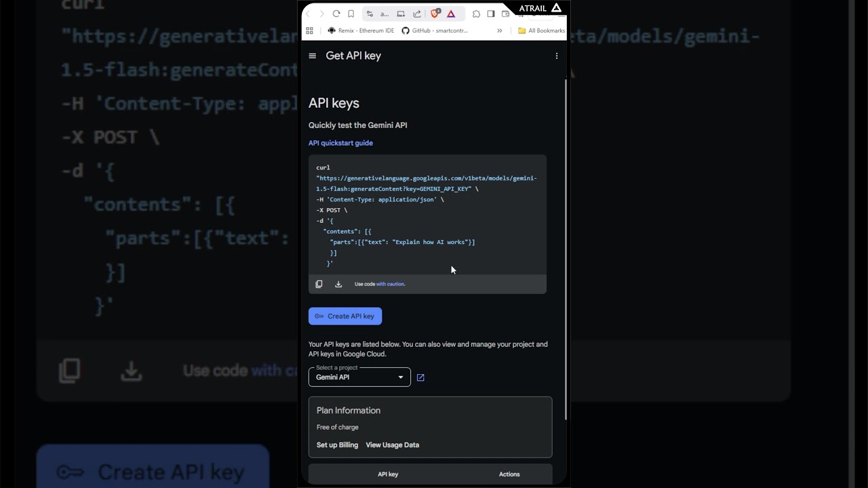This screenshot has width=868, height=488.
Task: Download the curl code snippet
Action: point(338,284)
